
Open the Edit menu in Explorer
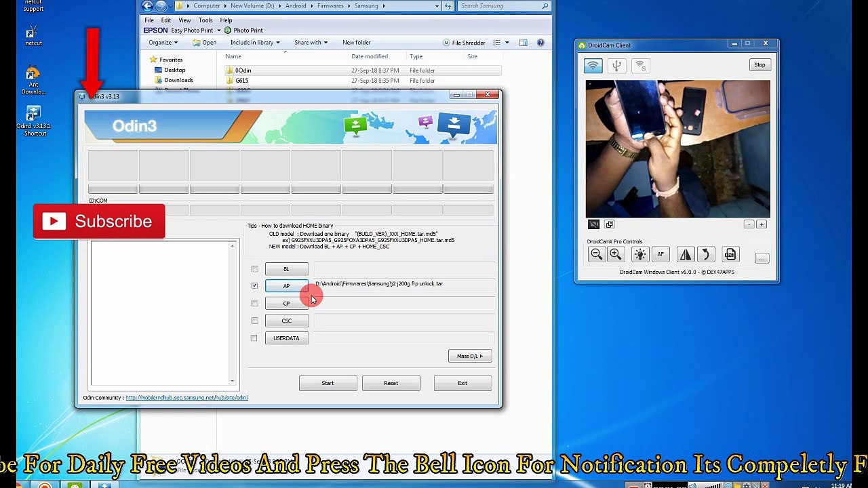tap(166, 20)
